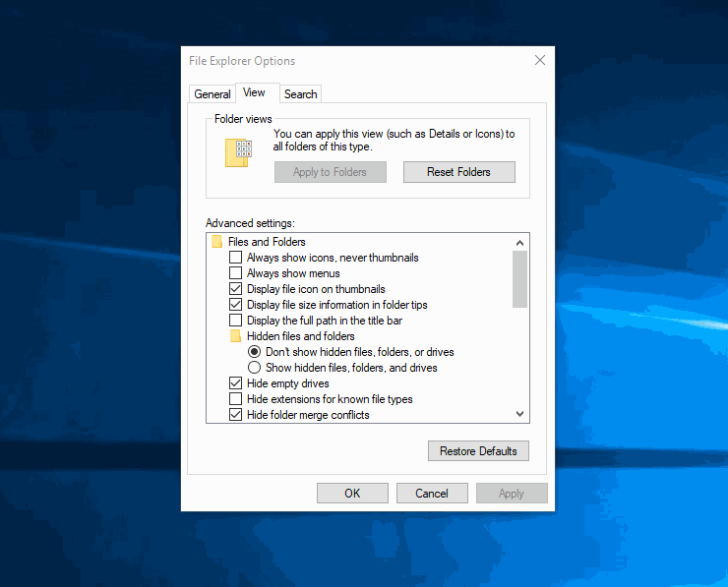Viewport: 728px width, 587px height.
Task: Check Hide extensions for known file types
Action: coord(236,399)
